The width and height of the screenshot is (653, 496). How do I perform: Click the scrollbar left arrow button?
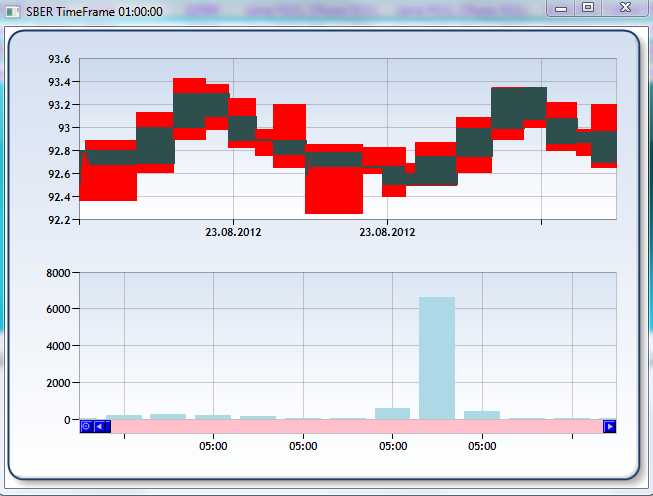coord(100,426)
